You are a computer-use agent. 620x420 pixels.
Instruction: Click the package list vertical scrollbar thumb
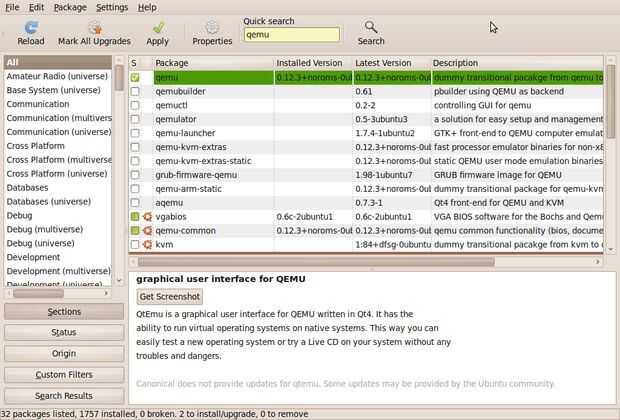coord(611,101)
